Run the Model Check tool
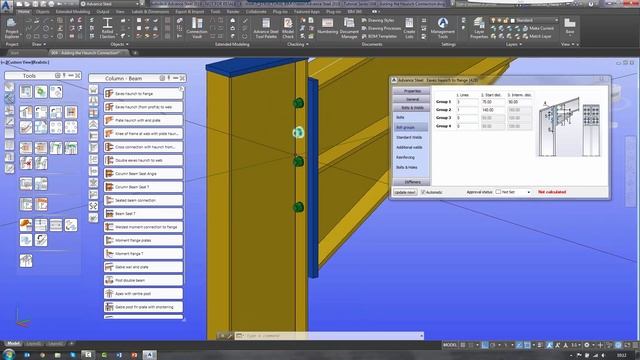 (288, 28)
